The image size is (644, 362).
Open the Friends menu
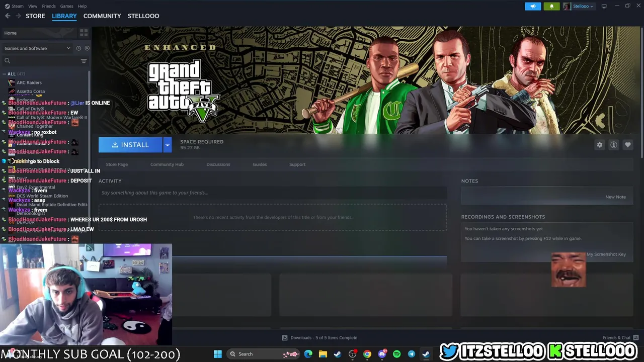(x=49, y=6)
